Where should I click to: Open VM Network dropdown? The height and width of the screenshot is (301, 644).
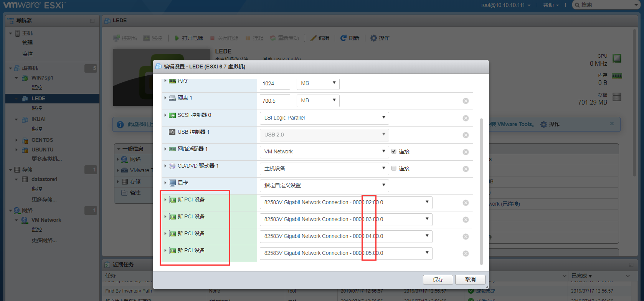[324, 152]
